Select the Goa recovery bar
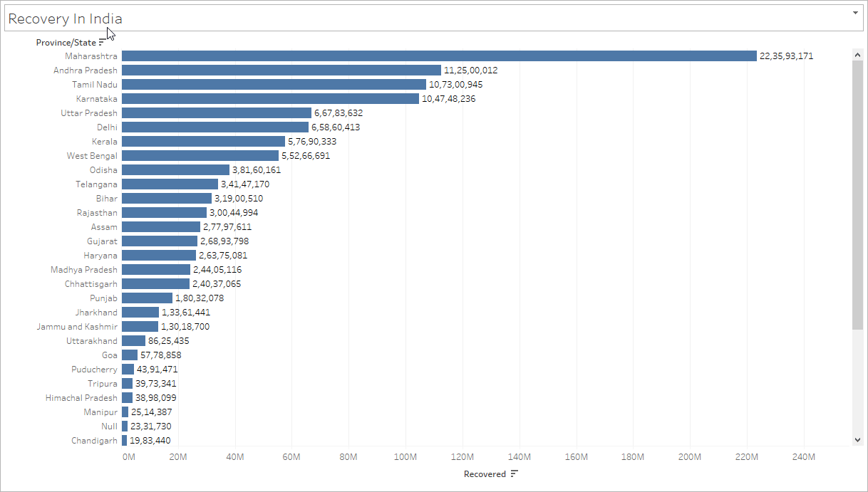The width and height of the screenshot is (868, 492). click(129, 355)
